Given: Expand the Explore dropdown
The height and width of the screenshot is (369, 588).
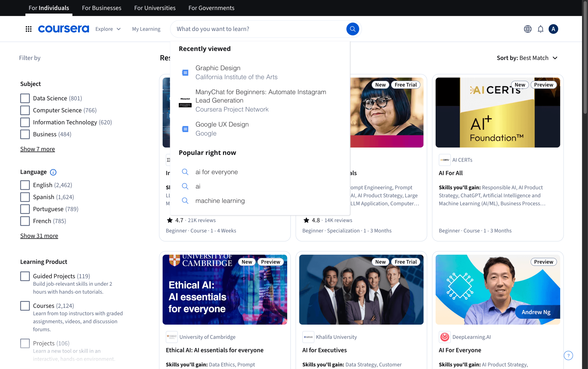Looking at the screenshot, I should (108, 29).
